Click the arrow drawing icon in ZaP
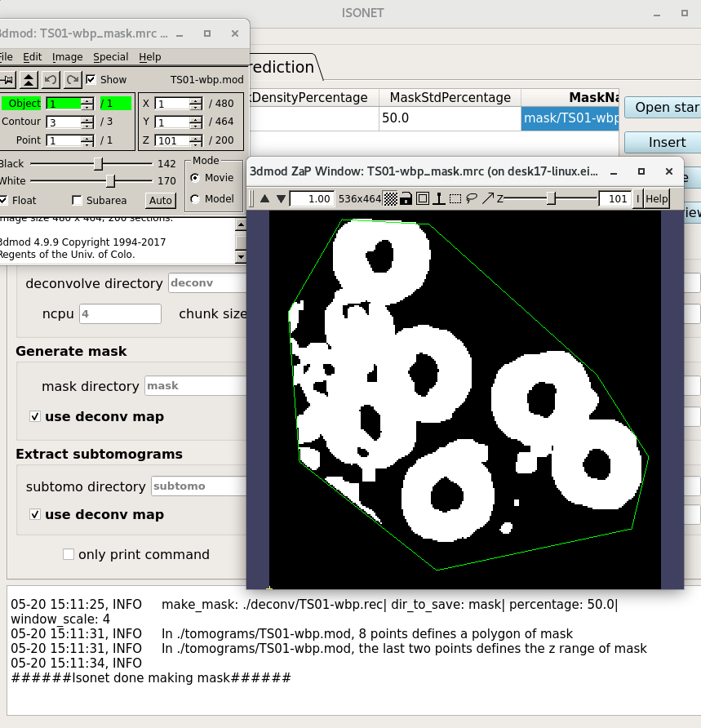The image size is (701, 728). click(487, 198)
